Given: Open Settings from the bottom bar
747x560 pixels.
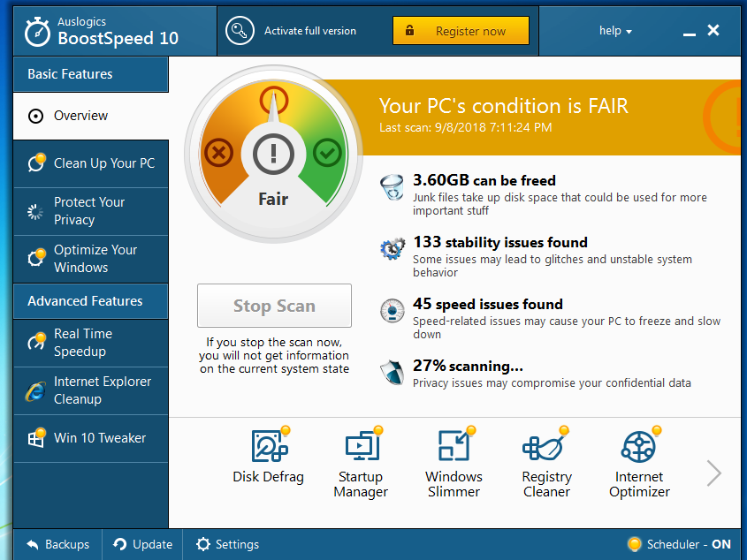Looking at the screenshot, I should tap(227, 544).
